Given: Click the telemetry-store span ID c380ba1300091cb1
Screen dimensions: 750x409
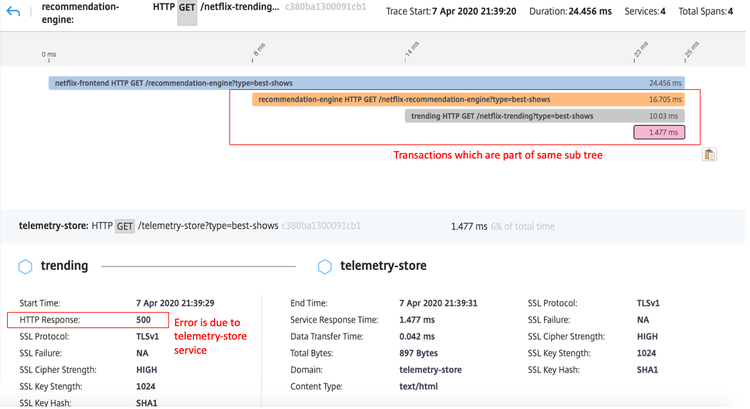Looking at the screenshot, I should 321,226.
